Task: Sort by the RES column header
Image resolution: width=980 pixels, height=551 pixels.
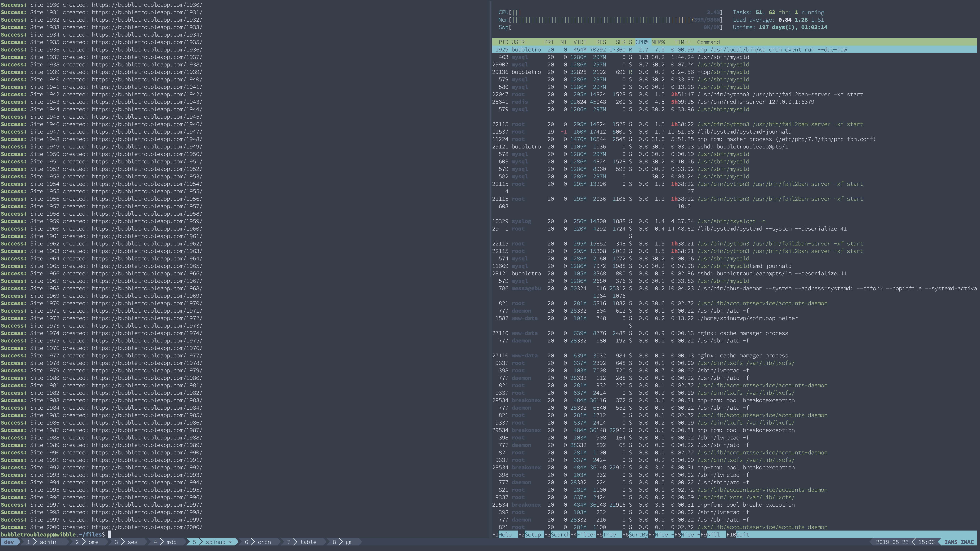Action: 601,42
